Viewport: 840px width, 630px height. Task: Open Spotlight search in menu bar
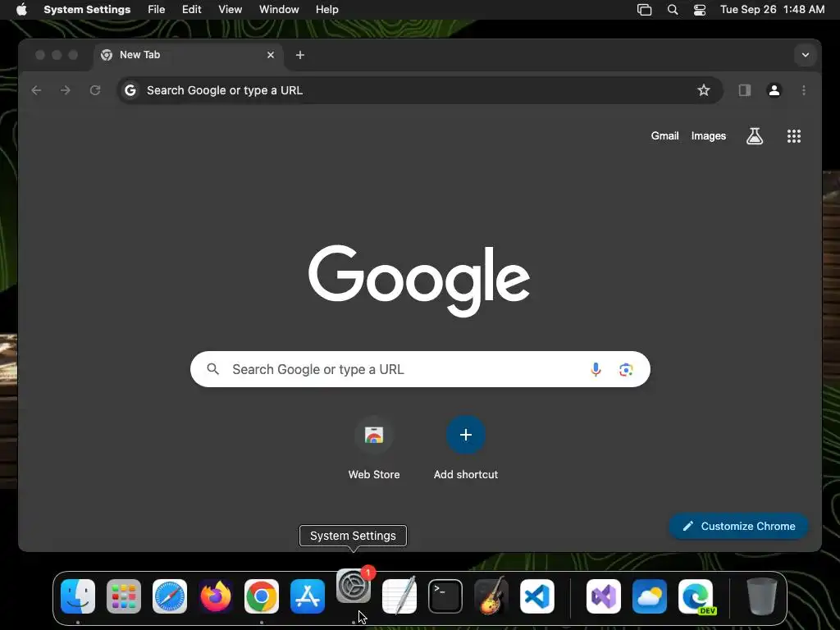point(673,10)
